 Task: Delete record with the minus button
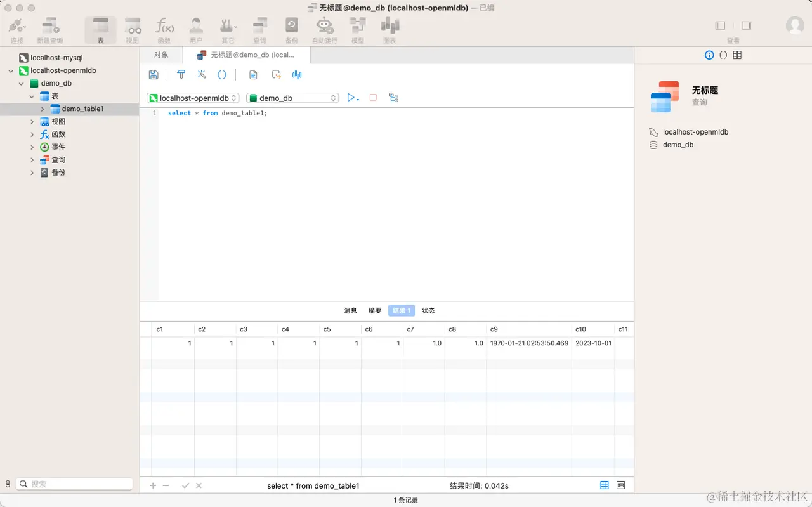tap(166, 485)
